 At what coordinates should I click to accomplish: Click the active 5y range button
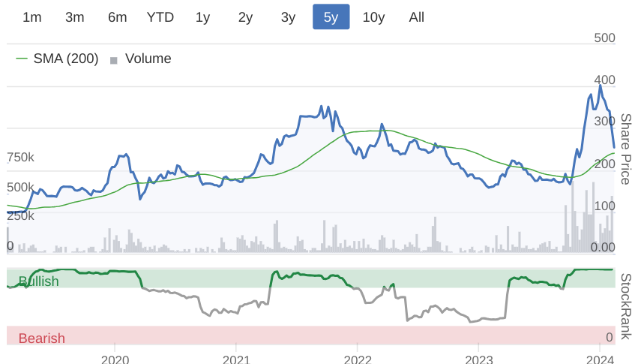click(331, 17)
